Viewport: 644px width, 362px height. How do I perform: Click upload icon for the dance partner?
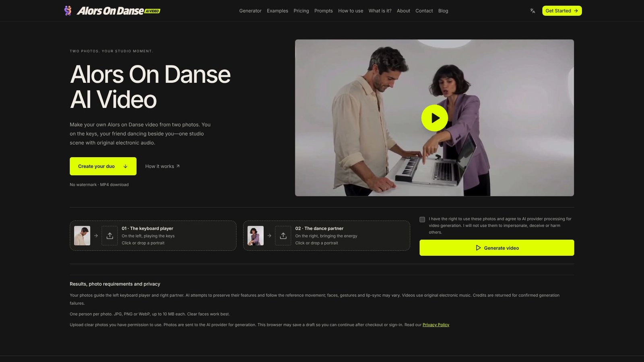tap(283, 236)
